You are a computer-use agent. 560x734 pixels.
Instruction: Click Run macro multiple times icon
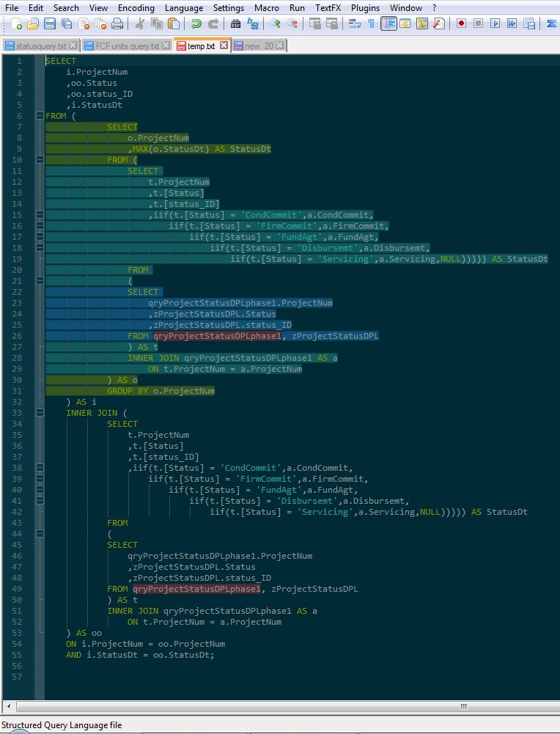point(512,23)
